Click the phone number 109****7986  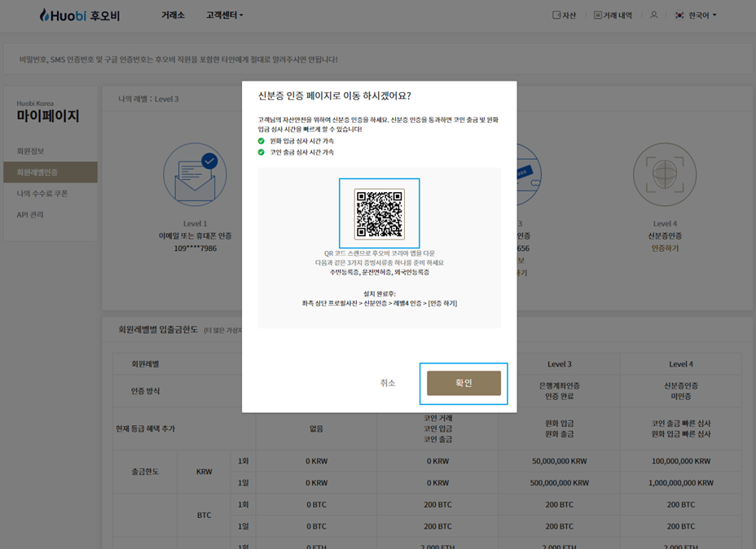pyautogui.click(x=196, y=248)
